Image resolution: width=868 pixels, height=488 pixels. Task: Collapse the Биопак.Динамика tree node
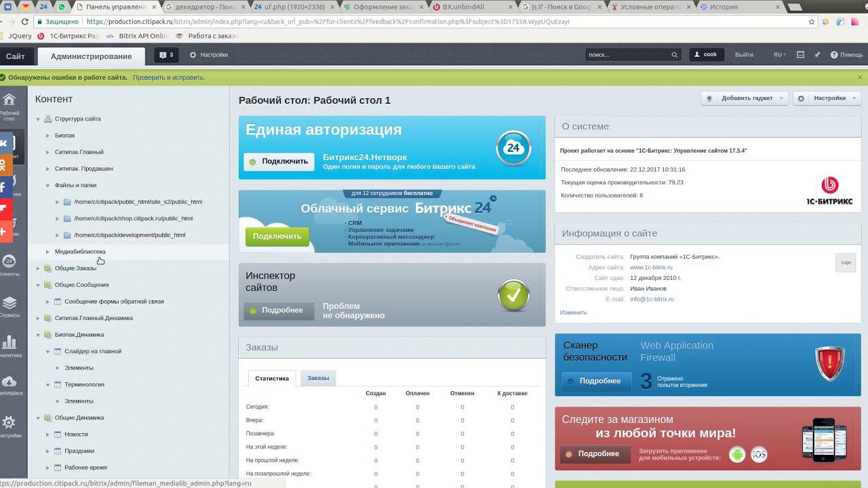tap(39, 335)
